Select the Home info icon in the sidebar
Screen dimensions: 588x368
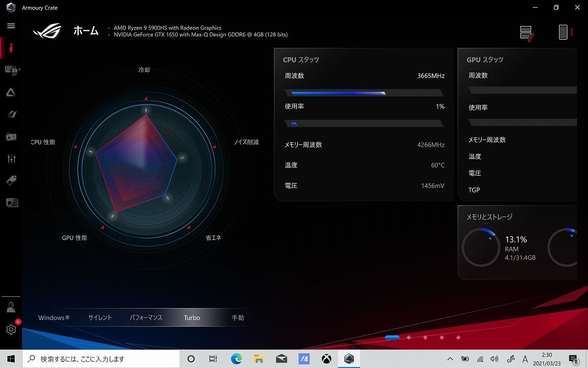(x=11, y=48)
